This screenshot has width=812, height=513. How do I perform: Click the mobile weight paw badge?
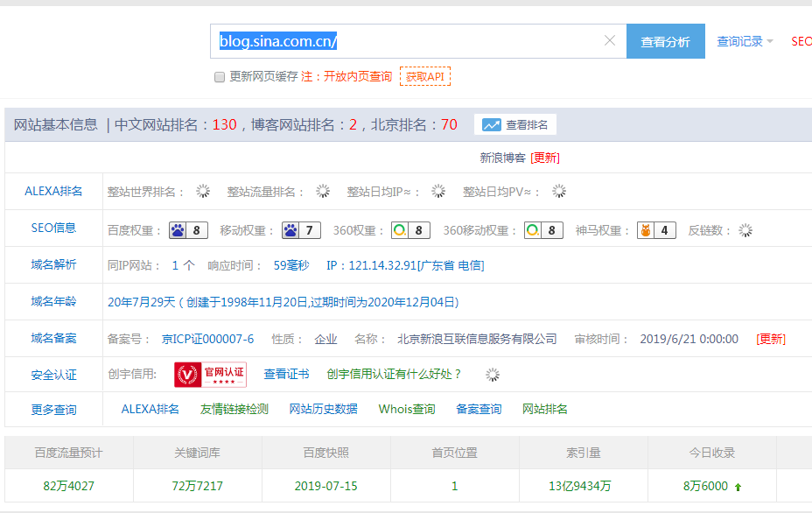301,231
